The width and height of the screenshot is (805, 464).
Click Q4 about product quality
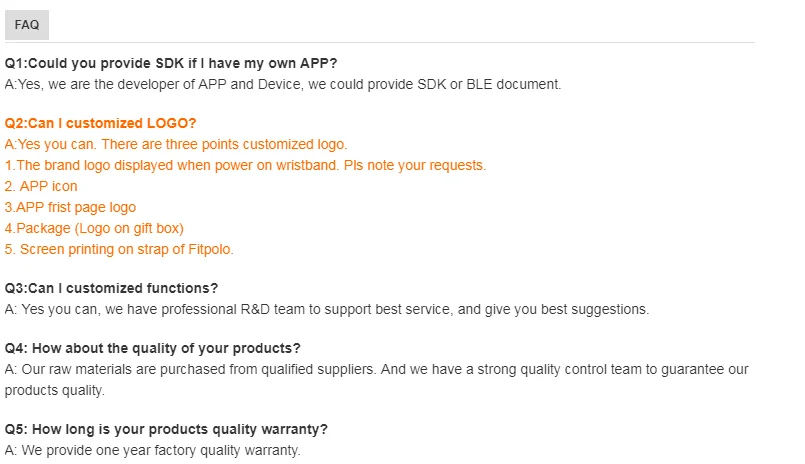[x=153, y=348]
